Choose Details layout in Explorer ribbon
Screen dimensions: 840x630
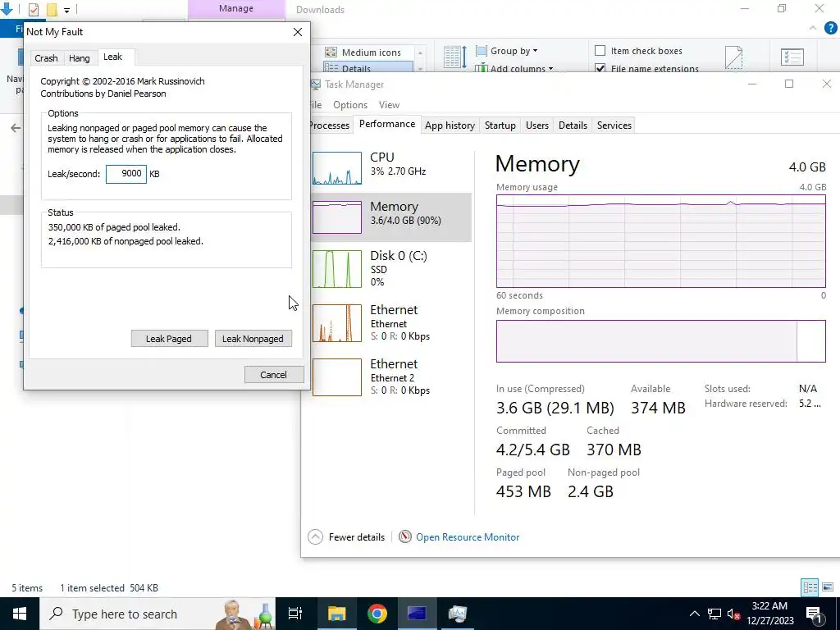368,68
